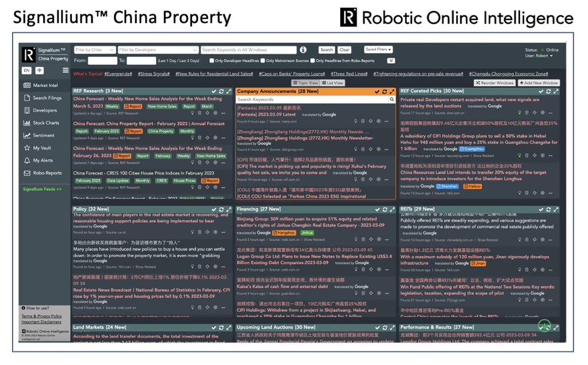Open Stock Charts from the sidebar
This screenshot has height=365, width=588.
(x=41, y=122)
